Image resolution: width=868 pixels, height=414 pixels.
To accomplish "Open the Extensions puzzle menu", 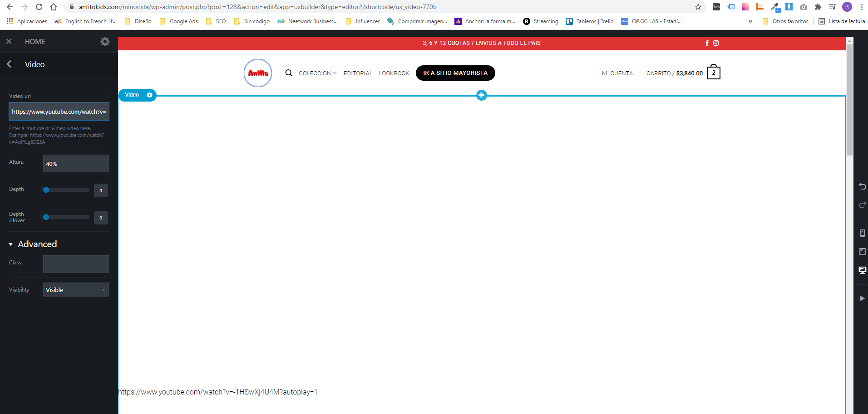I will [818, 7].
